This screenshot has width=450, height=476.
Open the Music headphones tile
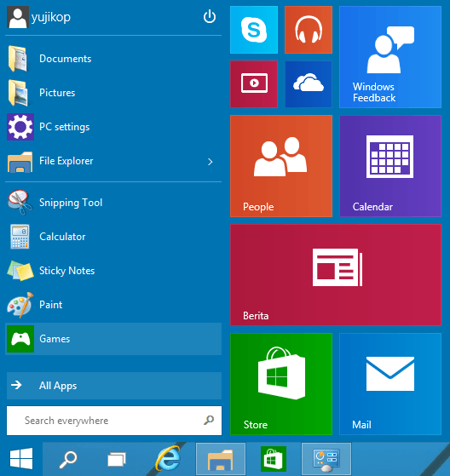309,30
